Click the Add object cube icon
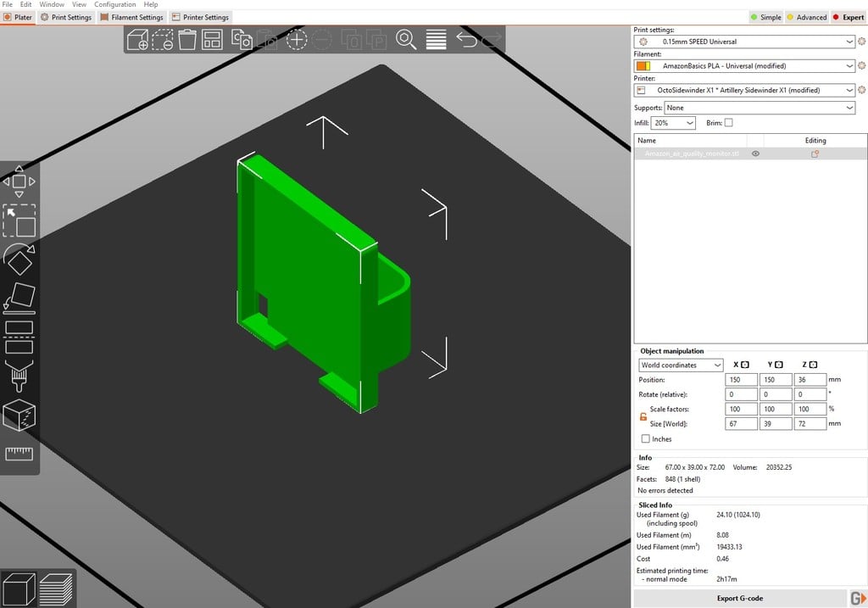868x608 pixels. 137,39
